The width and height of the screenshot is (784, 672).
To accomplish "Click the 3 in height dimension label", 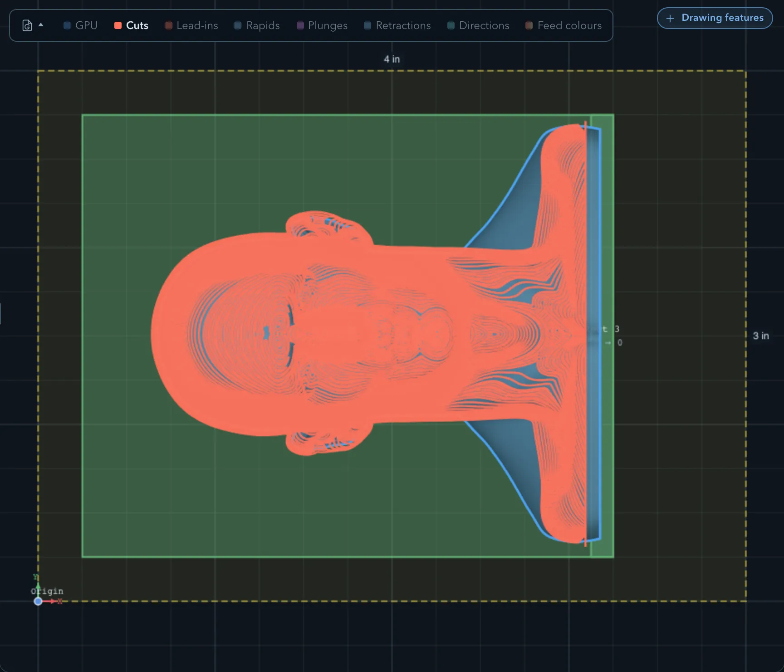I will [761, 336].
